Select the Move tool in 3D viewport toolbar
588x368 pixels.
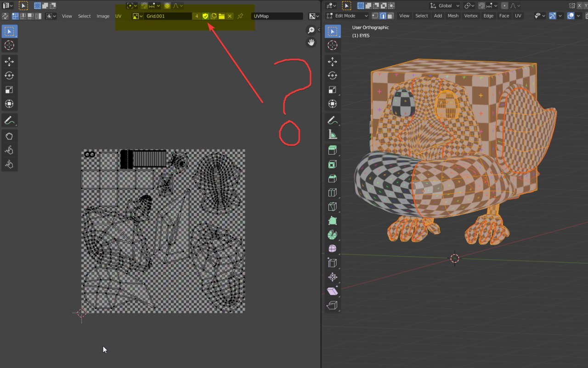pos(333,62)
